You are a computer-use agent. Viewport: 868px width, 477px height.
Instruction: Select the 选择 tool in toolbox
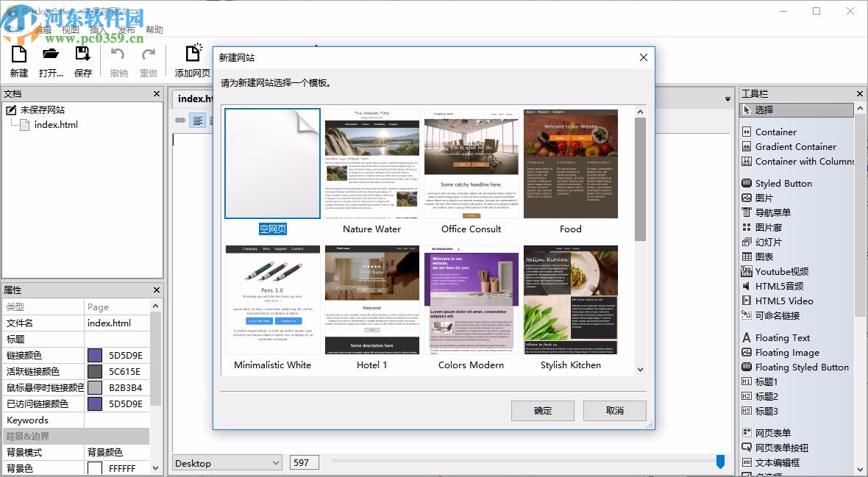797,110
